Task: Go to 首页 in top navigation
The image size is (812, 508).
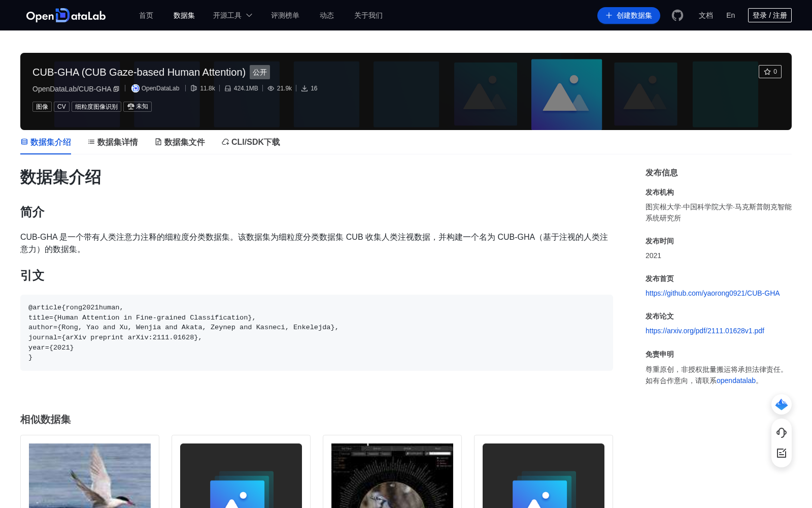Action: click(146, 15)
